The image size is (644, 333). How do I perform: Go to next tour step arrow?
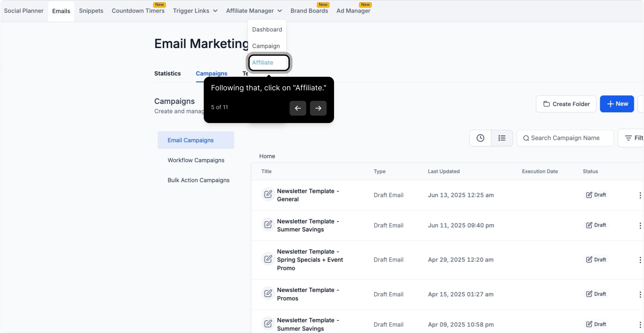click(318, 108)
